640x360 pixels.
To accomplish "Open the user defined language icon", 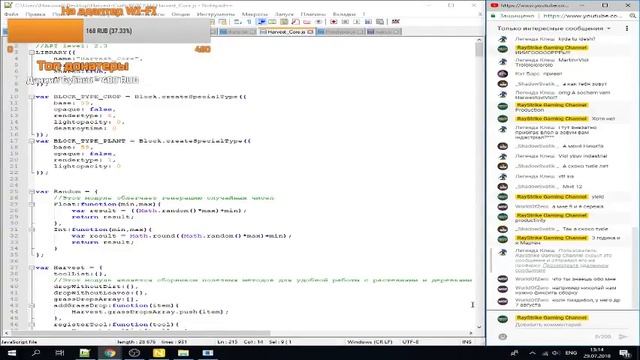I will pyautogui.click(x=272, y=22).
